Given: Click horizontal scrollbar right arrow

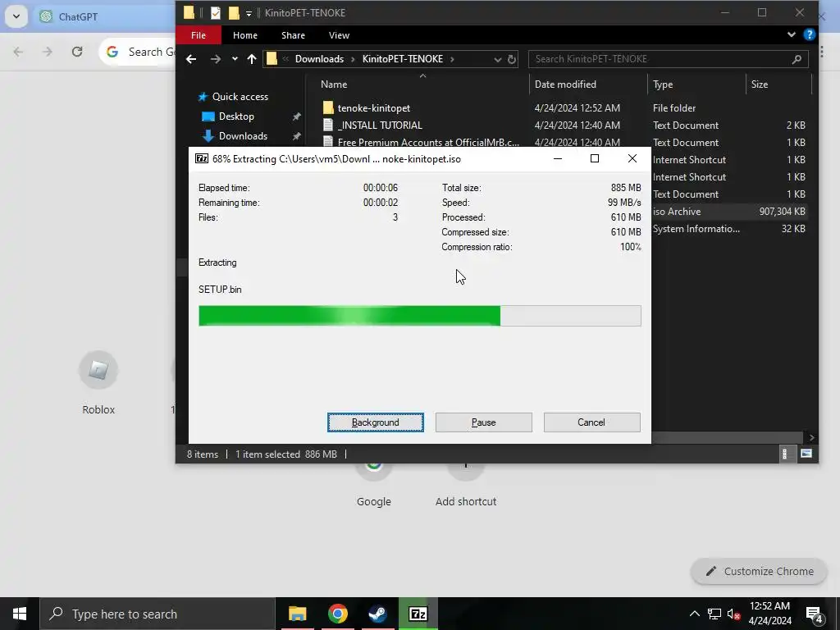Looking at the screenshot, I should 811,437.
